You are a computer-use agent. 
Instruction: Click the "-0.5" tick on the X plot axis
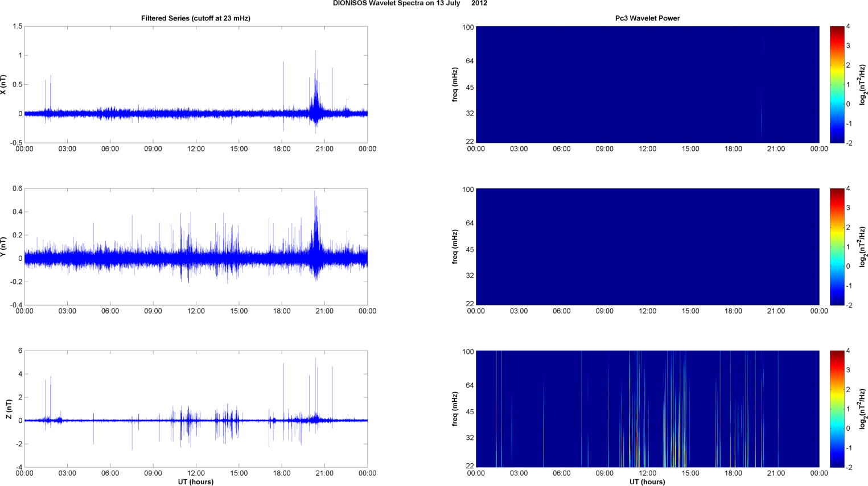[x=15, y=143]
